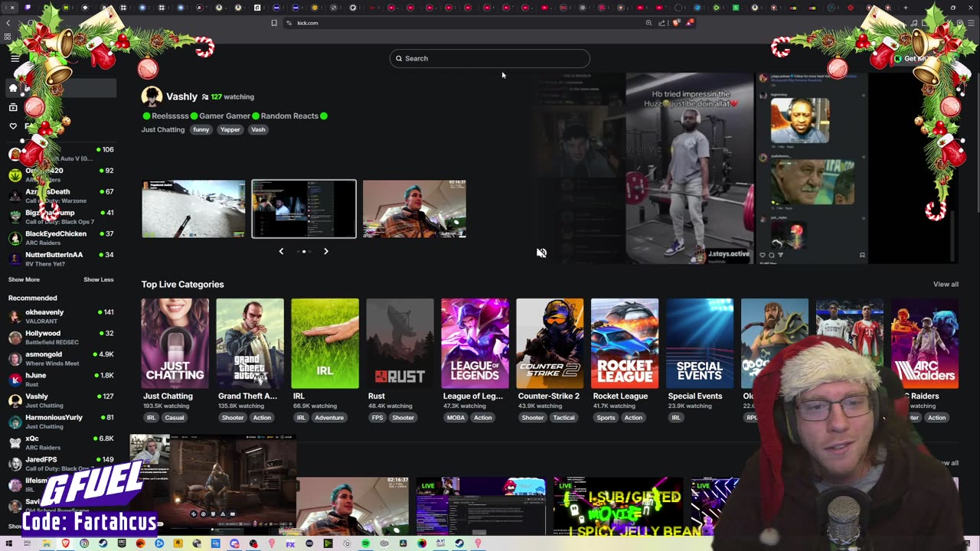Open File Explorer from the taskbar
The height and width of the screenshot is (551, 980).
(46, 543)
